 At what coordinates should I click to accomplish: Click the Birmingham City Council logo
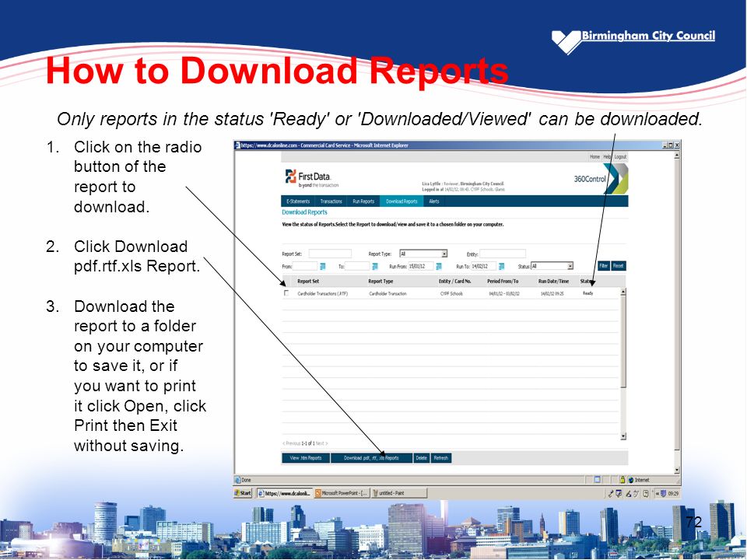tap(633, 41)
